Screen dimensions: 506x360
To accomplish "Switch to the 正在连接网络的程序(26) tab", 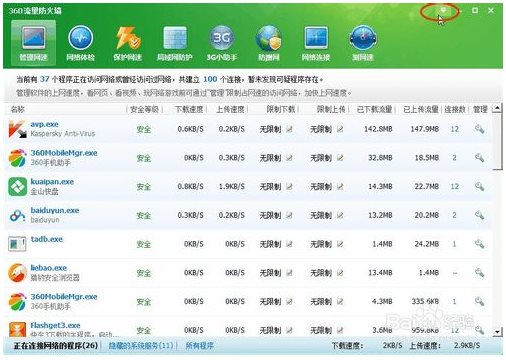I will (x=56, y=346).
